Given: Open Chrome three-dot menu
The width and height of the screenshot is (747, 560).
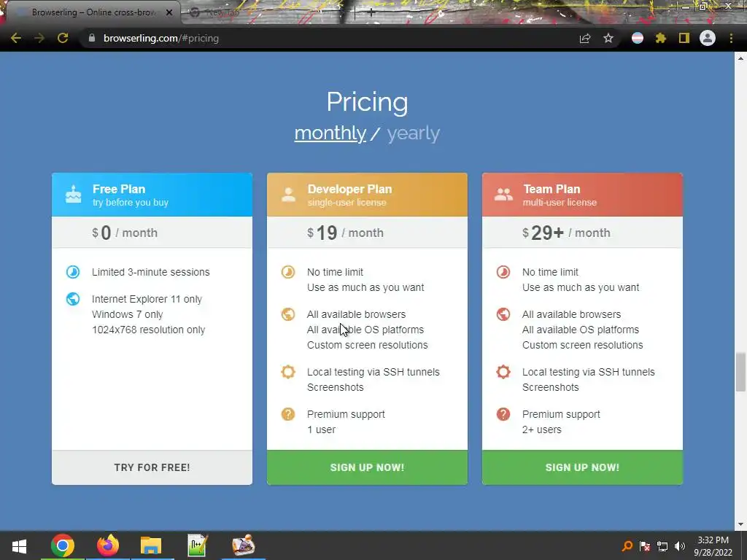Looking at the screenshot, I should pos(731,38).
